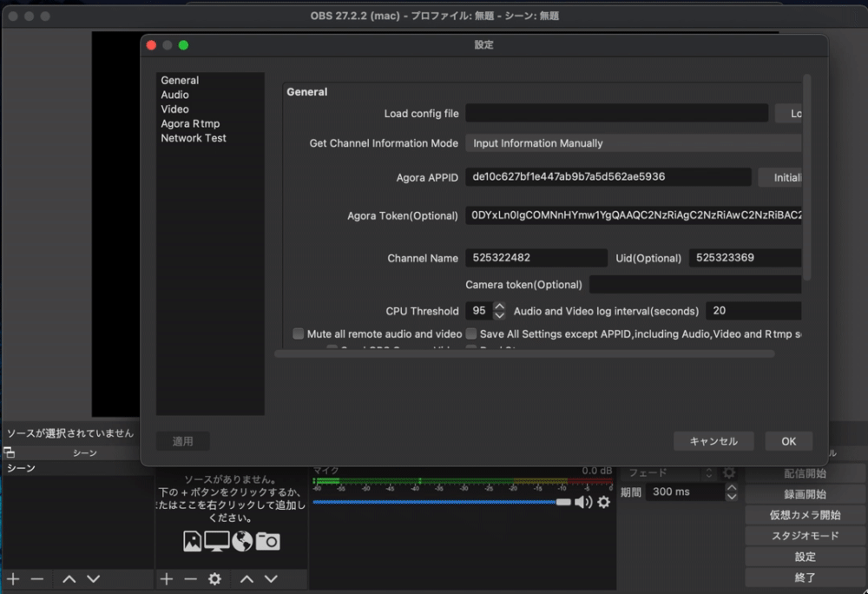Click the Channel Name input field
Screen dimensions: 868x594
click(x=536, y=258)
